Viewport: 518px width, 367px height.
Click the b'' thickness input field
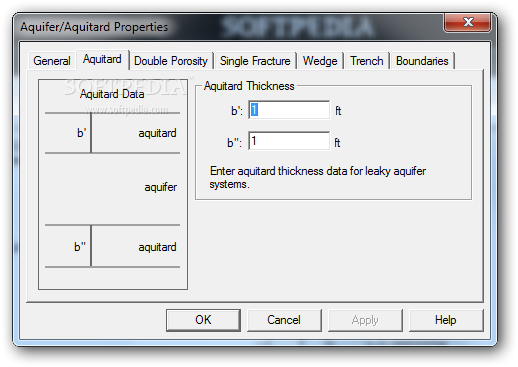[289, 141]
